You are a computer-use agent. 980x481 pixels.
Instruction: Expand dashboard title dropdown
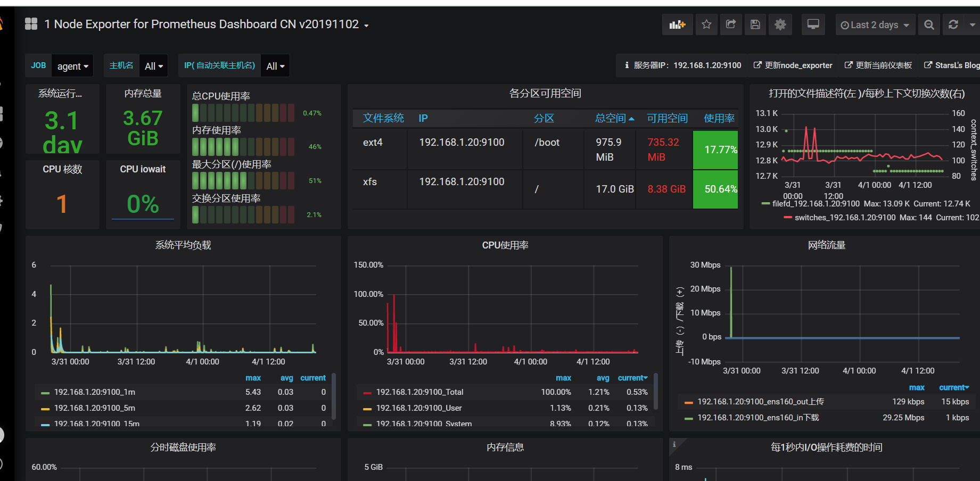pyautogui.click(x=366, y=25)
